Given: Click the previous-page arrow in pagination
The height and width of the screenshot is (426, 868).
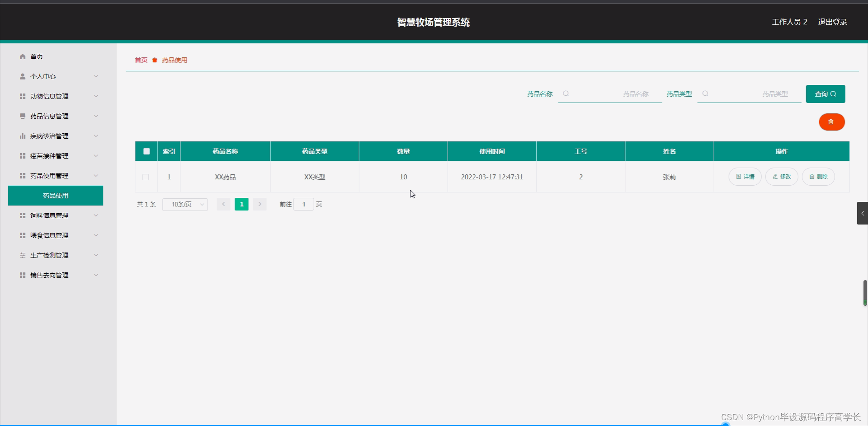Looking at the screenshot, I should tap(223, 204).
